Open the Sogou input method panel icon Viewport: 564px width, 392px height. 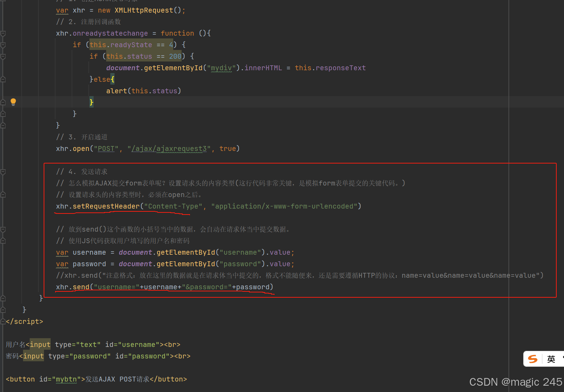click(x=532, y=359)
